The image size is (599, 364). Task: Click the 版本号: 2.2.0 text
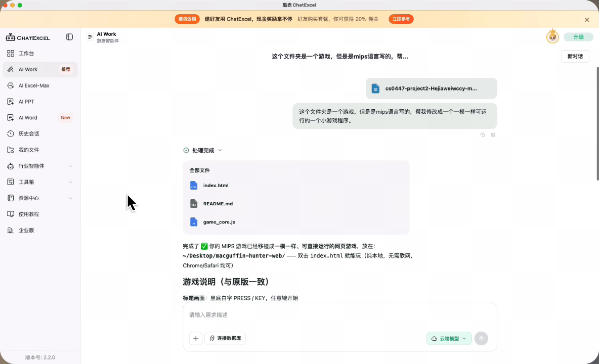[40, 357]
